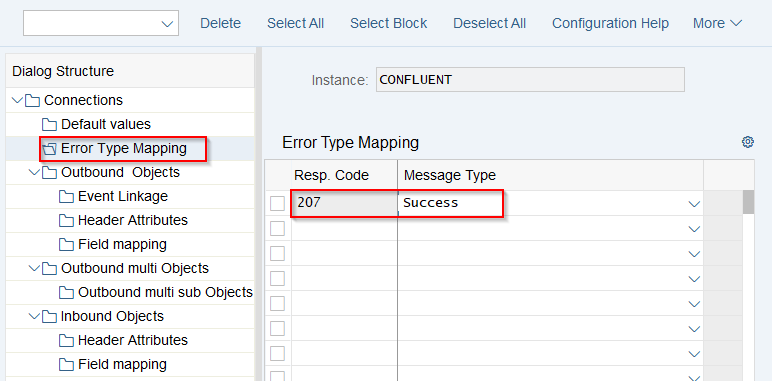The height and width of the screenshot is (381, 772).
Task: Click the Instance field showing CONFLUENT
Action: (530, 80)
